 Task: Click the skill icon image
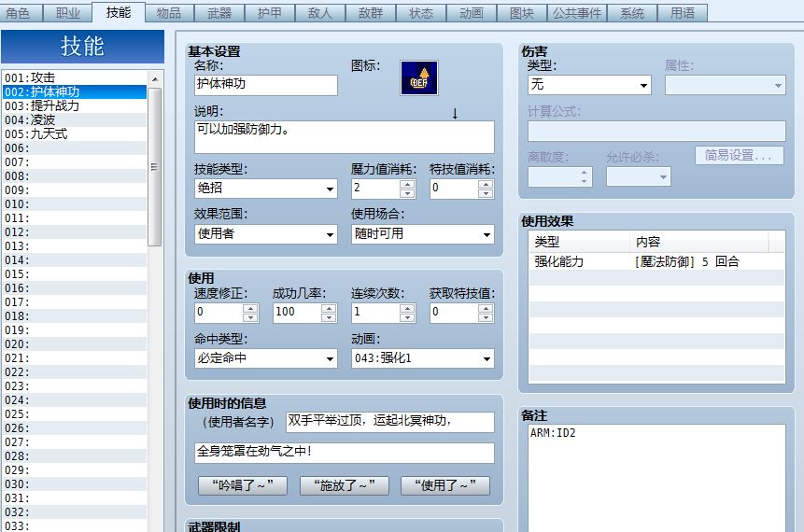[419, 77]
